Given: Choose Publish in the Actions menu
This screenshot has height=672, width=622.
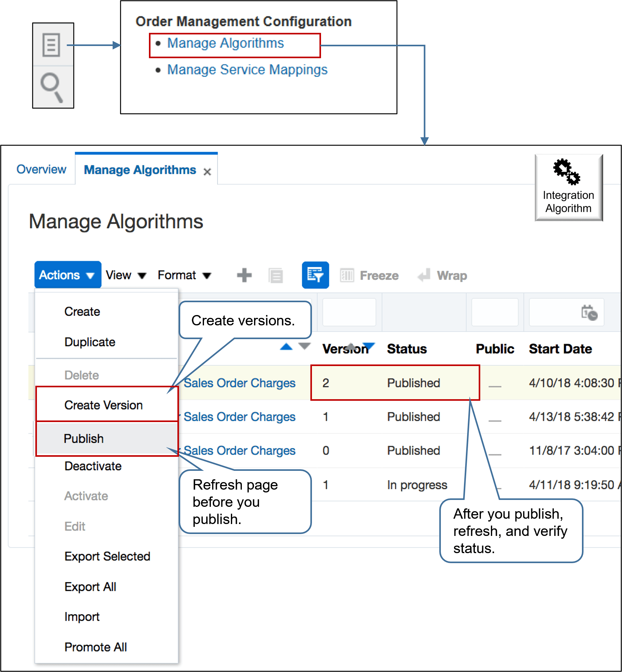Looking at the screenshot, I should [x=84, y=439].
